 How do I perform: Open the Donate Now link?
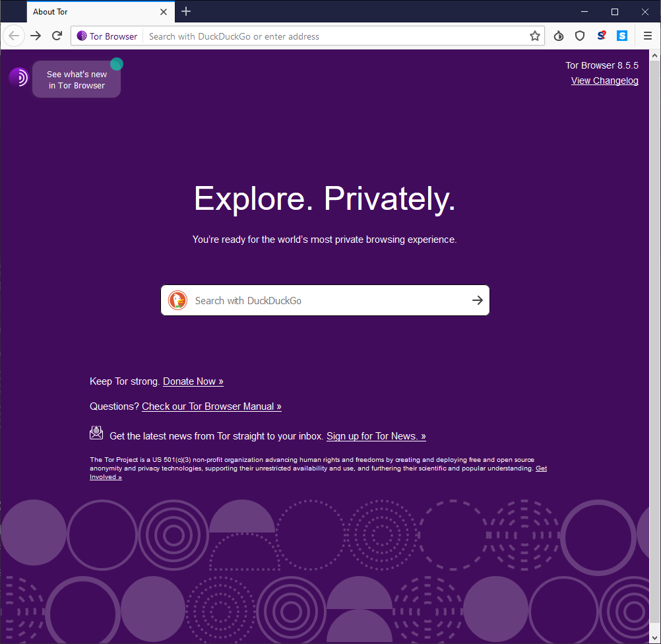click(x=193, y=381)
